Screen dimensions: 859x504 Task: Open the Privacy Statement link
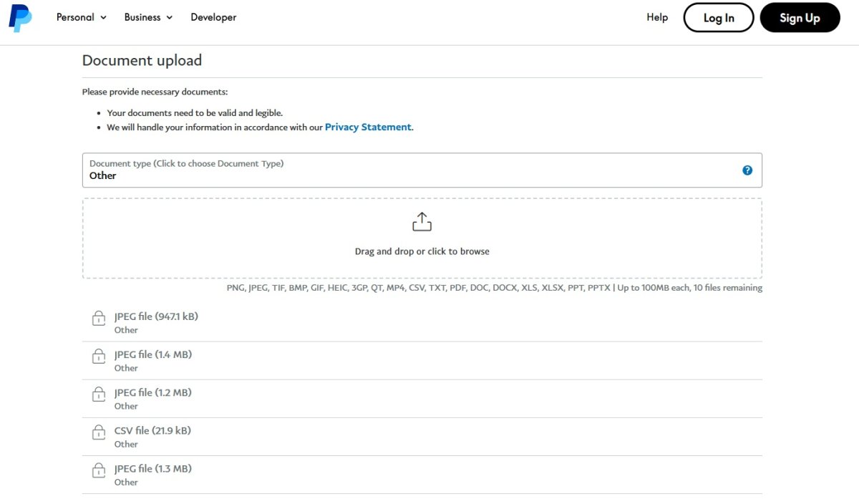point(368,127)
